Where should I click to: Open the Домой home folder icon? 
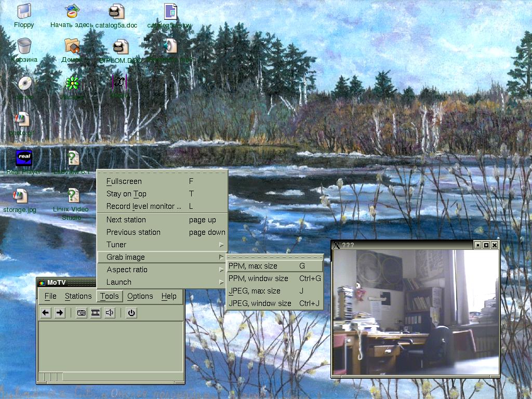(x=72, y=46)
